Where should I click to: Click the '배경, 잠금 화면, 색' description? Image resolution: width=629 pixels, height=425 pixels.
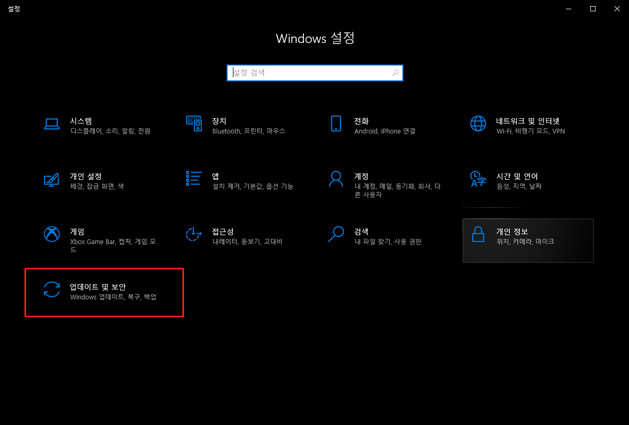point(97,187)
